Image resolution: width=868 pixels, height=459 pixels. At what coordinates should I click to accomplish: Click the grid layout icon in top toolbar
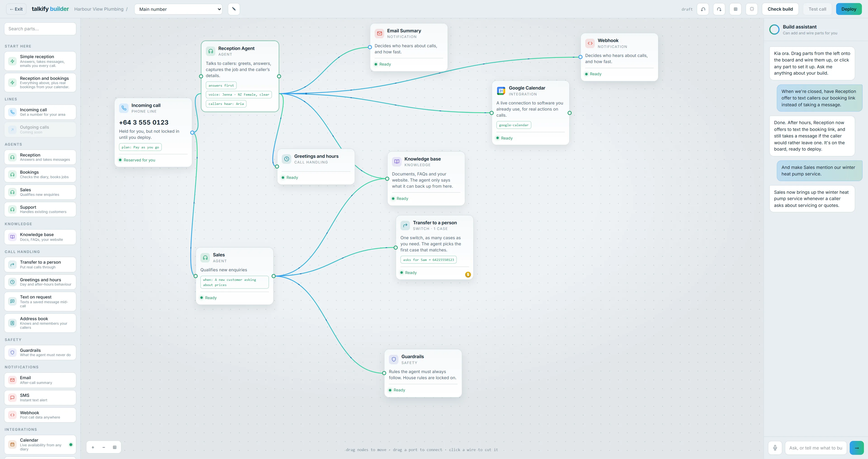[736, 9]
